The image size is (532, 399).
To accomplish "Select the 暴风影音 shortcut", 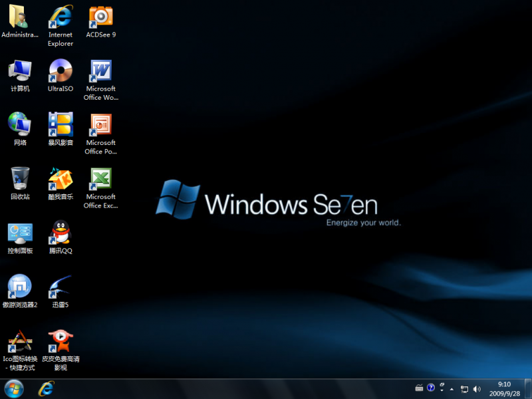I will [x=61, y=129].
